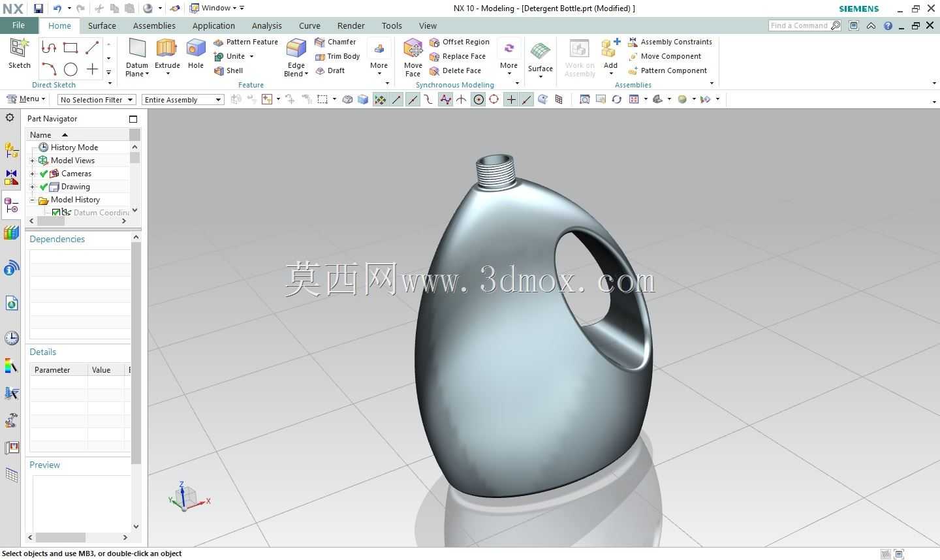Expand the Model Views node

33,161
